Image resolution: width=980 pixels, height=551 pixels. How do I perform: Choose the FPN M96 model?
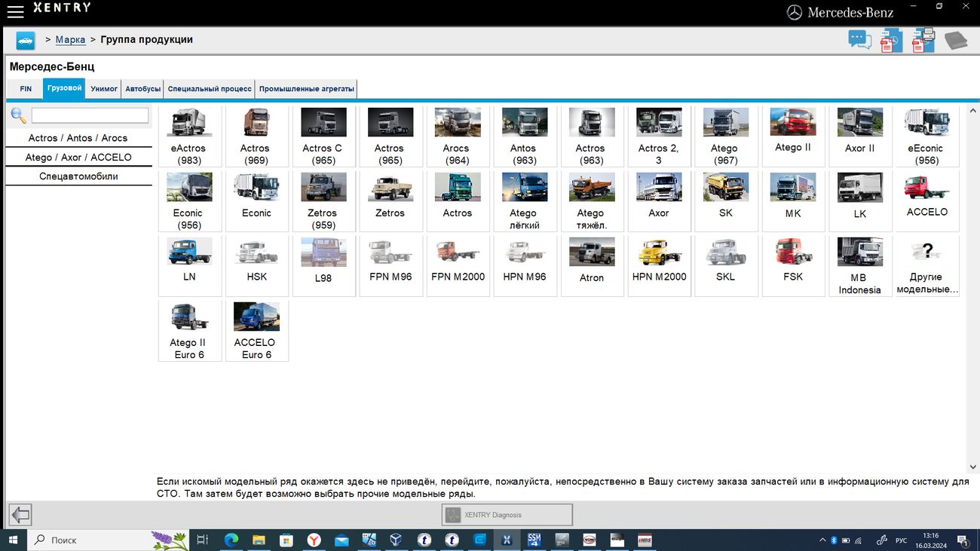(x=390, y=266)
